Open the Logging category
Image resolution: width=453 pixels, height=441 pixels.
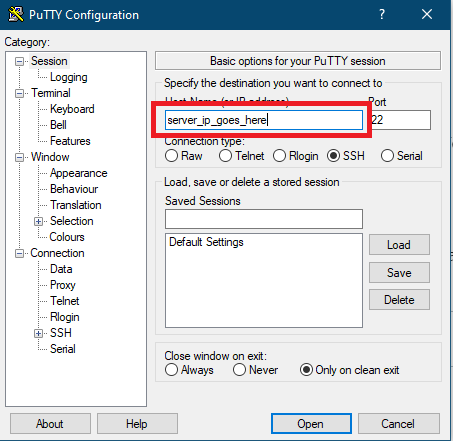click(x=69, y=77)
